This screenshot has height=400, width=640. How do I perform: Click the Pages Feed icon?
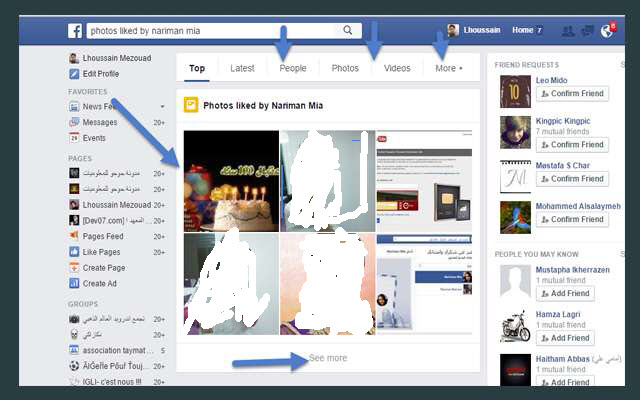(74, 236)
